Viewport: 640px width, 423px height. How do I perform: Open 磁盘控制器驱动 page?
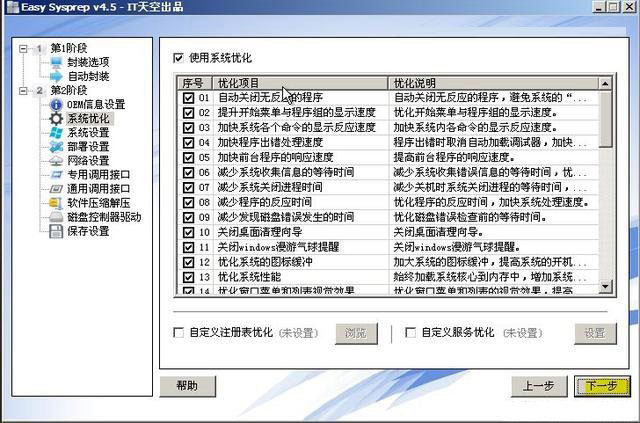104,217
